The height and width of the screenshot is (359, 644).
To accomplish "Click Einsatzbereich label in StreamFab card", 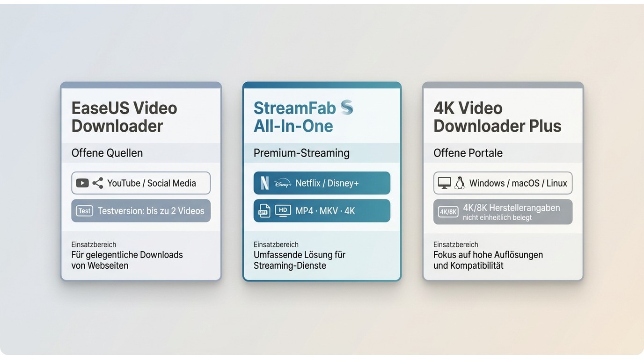I will (x=276, y=244).
